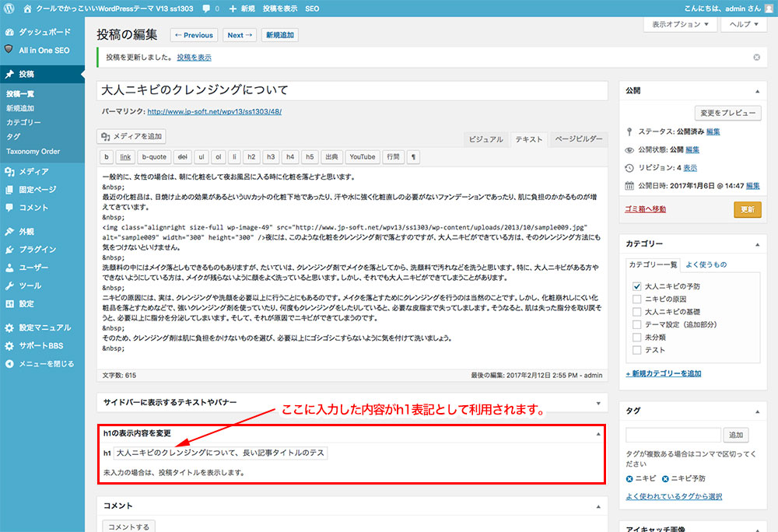This screenshot has height=532, width=778.
Task: Open the 投稿一覧 submenu item
Action: pyautogui.click(x=20, y=93)
